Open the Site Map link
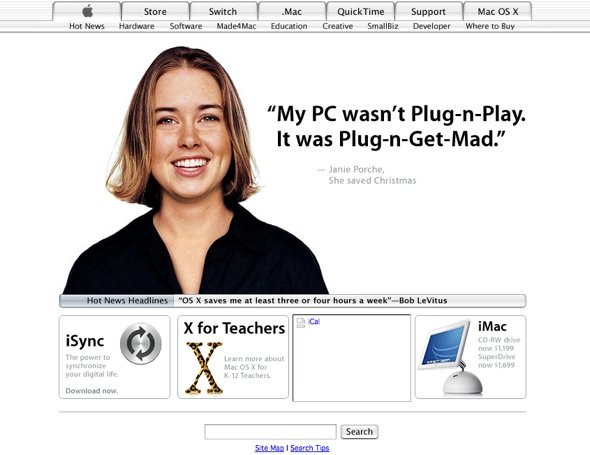 tap(269, 448)
